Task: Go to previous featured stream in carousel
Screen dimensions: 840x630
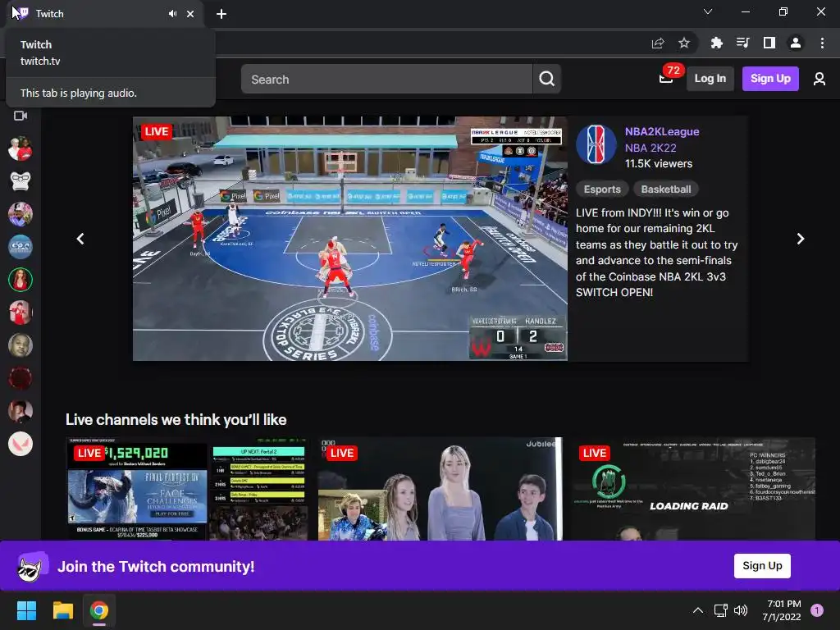Action: pos(80,239)
